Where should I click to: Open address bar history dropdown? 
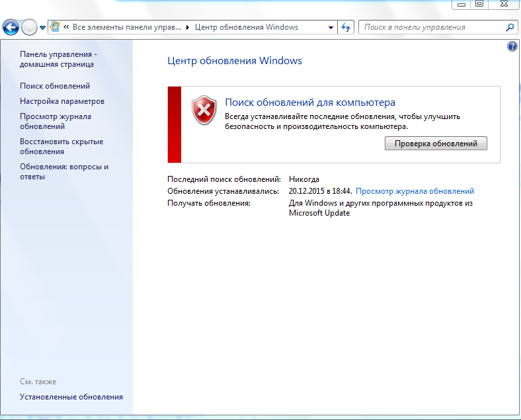pyautogui.click(x=331, y=28)
